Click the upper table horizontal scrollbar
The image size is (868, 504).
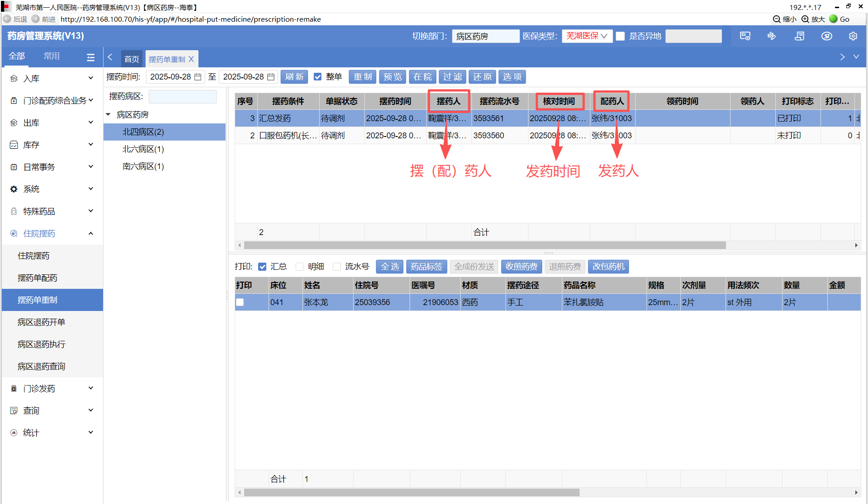484,245
